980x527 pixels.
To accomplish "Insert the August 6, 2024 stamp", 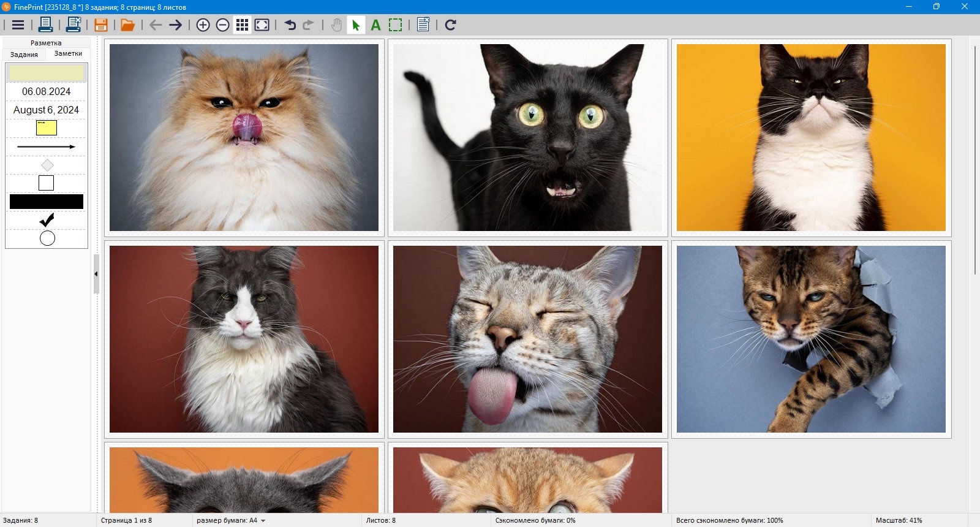I will click(x=47, y=110).
